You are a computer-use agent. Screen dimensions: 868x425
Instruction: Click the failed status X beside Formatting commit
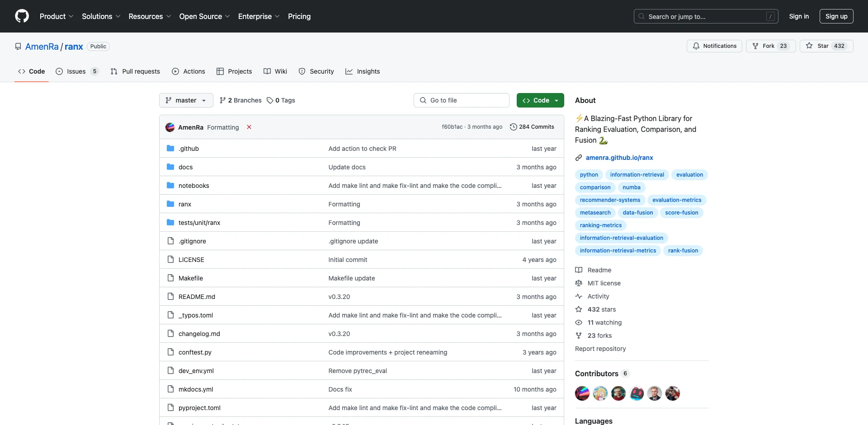[249, 127]
